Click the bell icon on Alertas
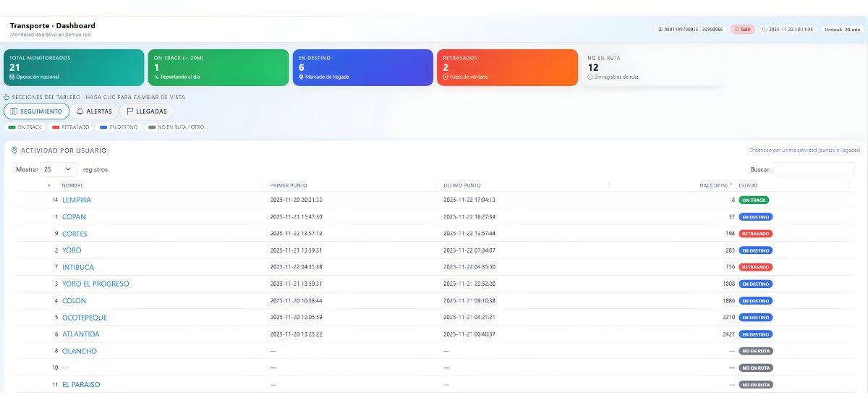This screenshot has height=411, width=868. pyautogui.click(x=80, y=111)
